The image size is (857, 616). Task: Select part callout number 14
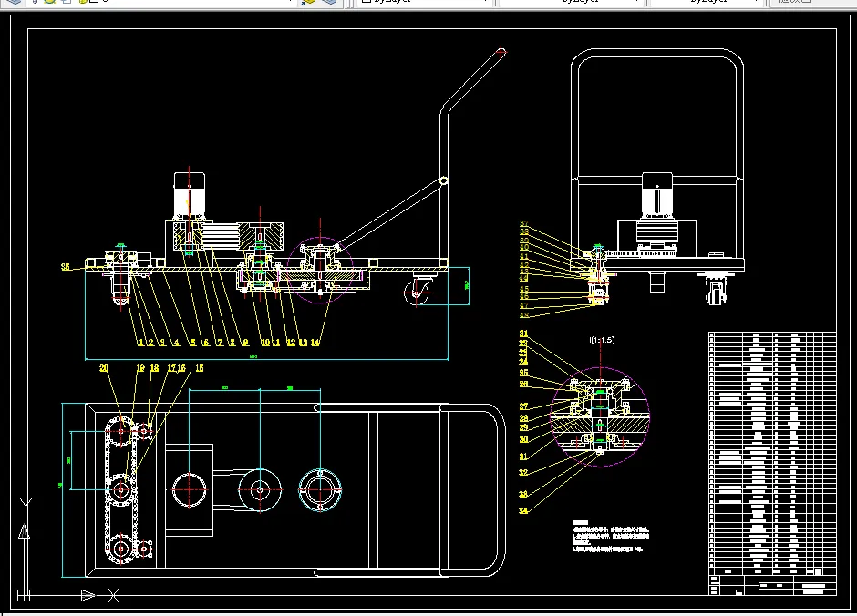[315, 343]
